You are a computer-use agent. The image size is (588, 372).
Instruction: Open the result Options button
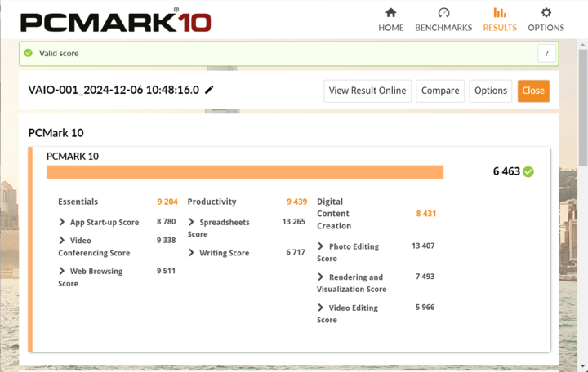pyautogui.click(x=491, y=91)
